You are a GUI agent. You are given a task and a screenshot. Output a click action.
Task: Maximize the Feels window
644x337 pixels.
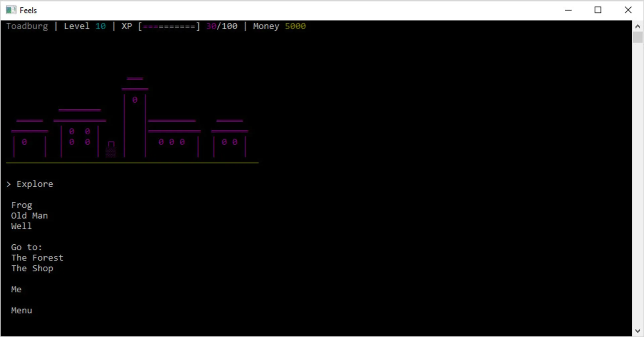tap(598, 10)
